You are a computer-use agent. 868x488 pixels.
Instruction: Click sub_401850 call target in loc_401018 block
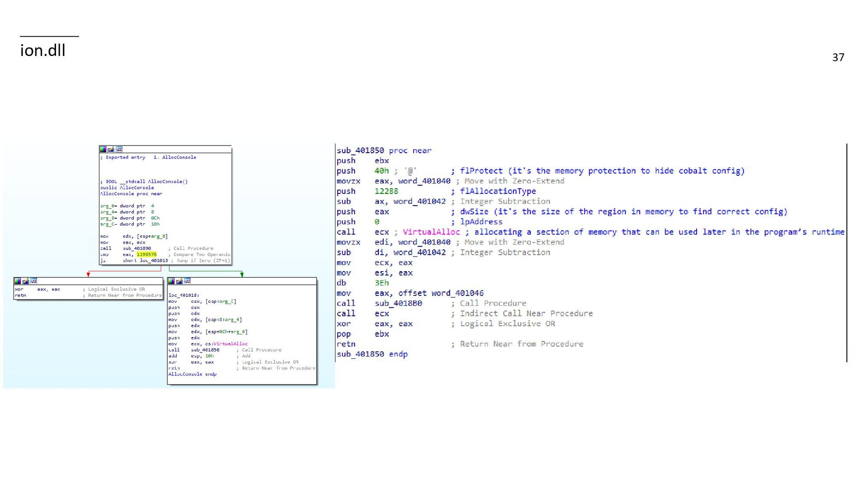coord(205,350)
